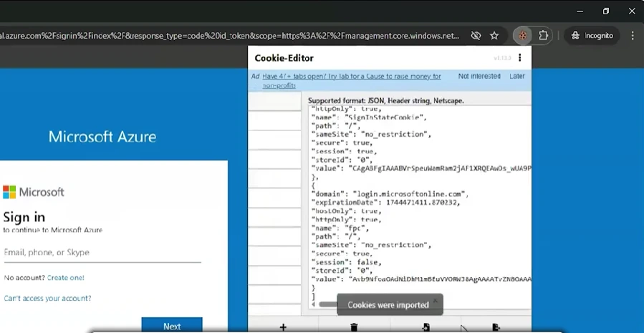Viewport: 644px width, 333px height.
Task: Click 'Not interested' on the ad banner
Action: [x=479, y=76]
